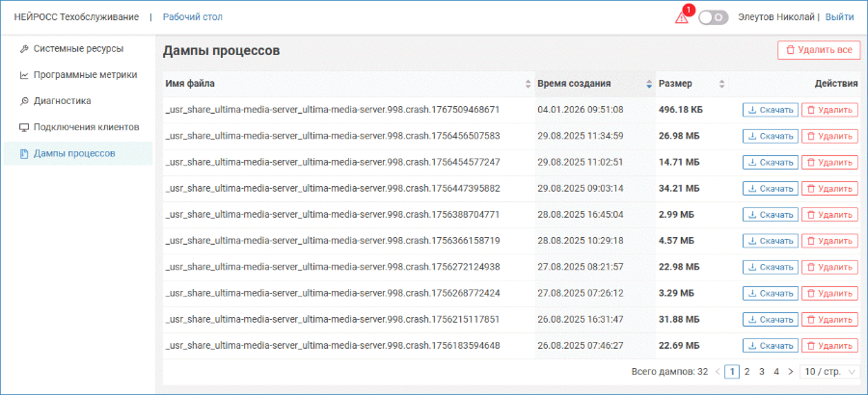
Task: Toggle the switch next to user name
Action: point(713,17)
